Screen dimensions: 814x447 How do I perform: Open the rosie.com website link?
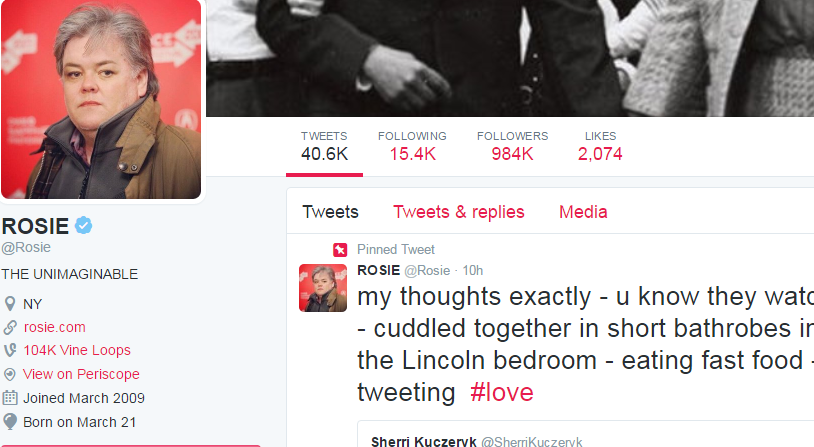click(55, 327)
